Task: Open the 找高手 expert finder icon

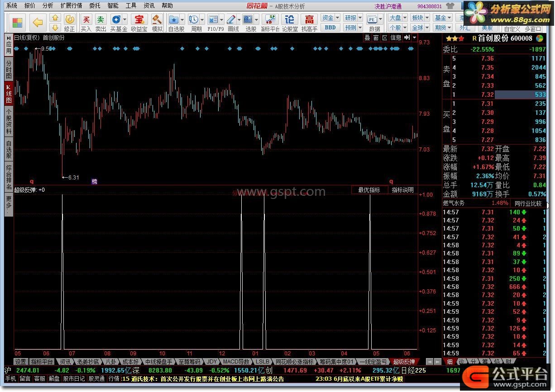Action: click(x=309, y=23)
